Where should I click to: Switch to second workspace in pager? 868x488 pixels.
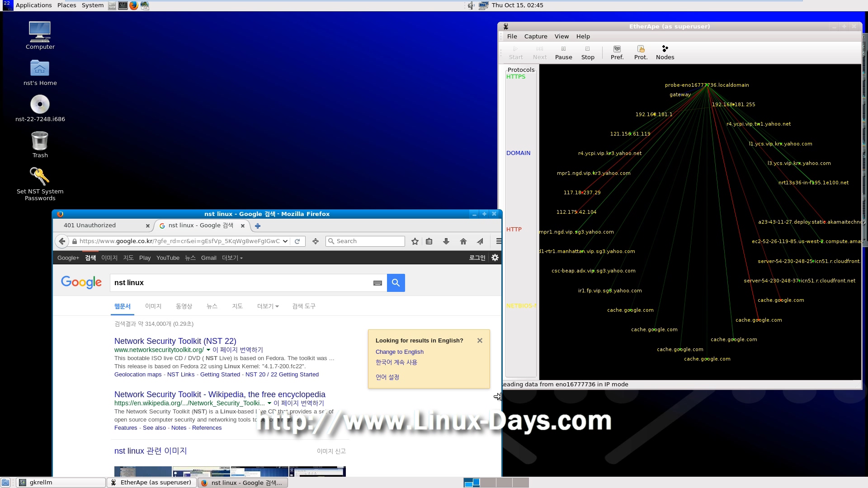pos(488,483)
